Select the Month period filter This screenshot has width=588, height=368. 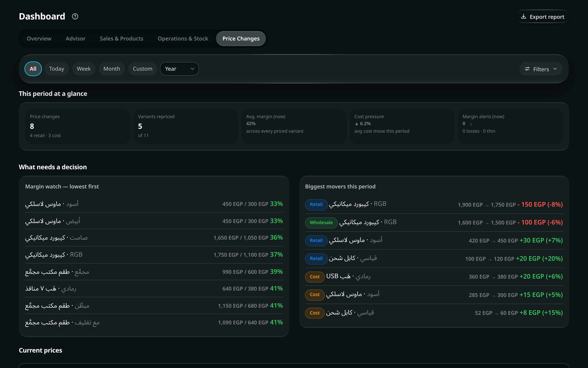[x=112, y=69]
